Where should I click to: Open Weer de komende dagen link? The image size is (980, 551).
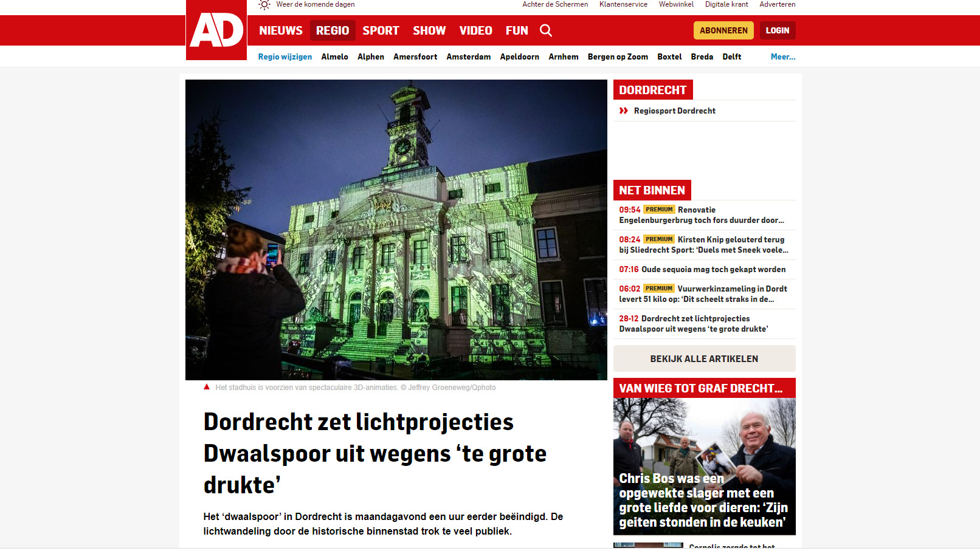tap(315, 4)
